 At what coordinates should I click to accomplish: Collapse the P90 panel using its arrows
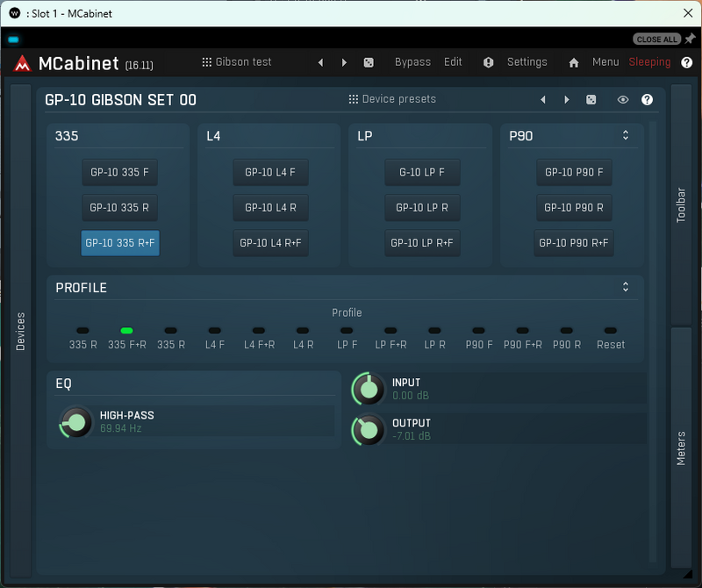[x=626, y=135]
